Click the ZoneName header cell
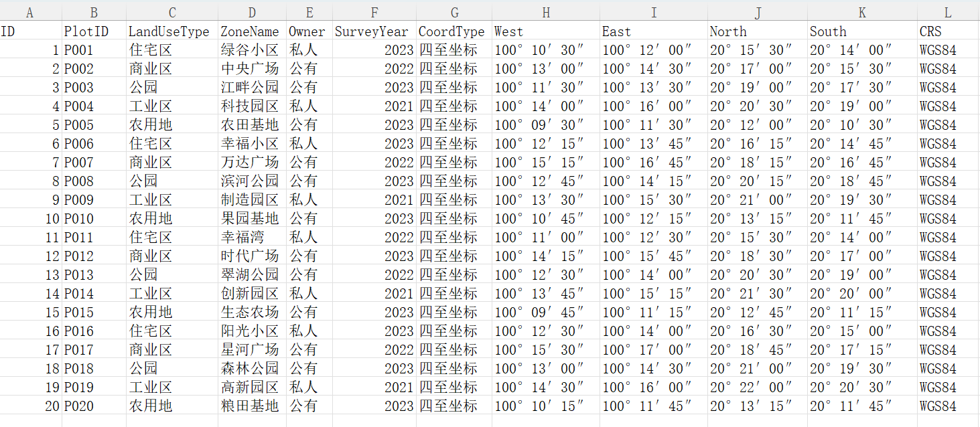Image resolution: width=980 pixels, height=427 pixels. [252, 31]
